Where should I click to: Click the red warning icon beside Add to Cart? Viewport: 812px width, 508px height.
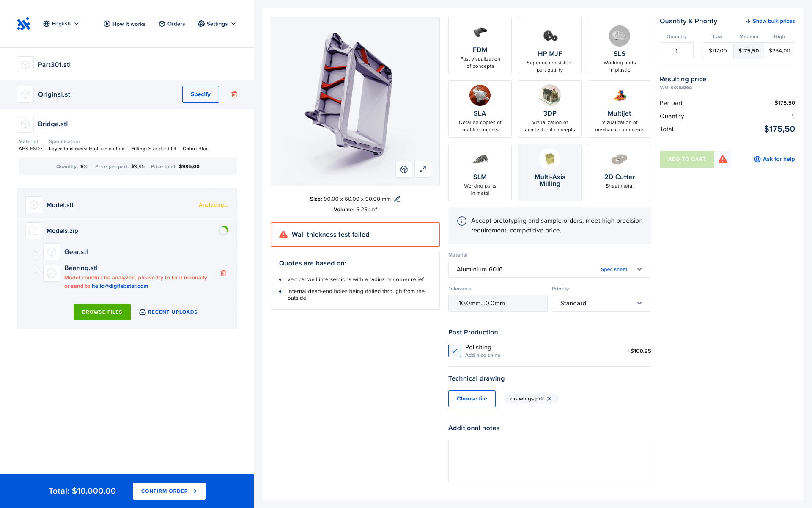coord(723,159)
